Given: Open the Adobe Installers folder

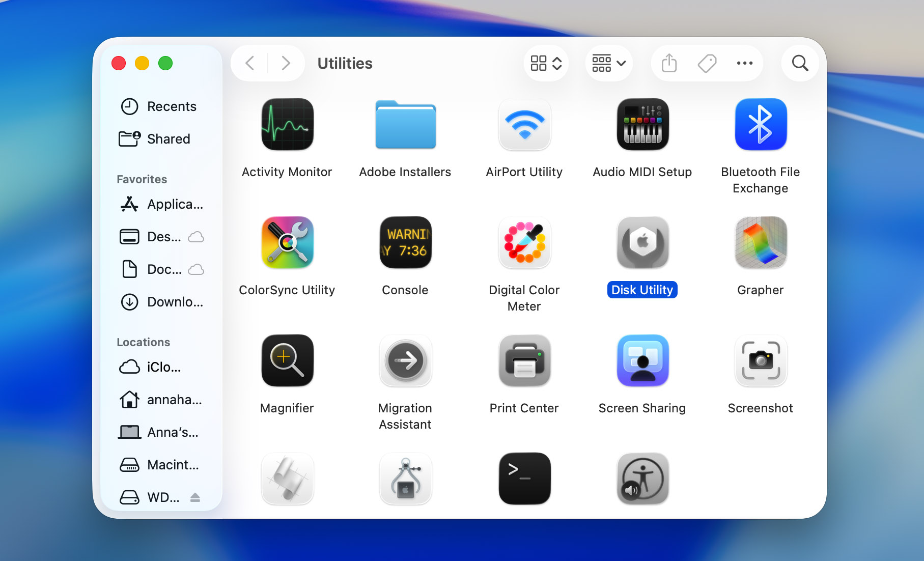Looking at the screenshot, I should coord(405,124).
